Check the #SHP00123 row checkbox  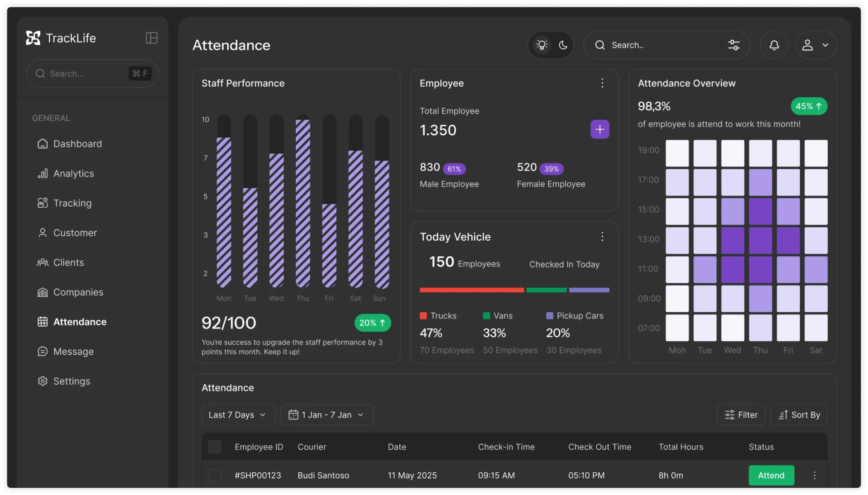point(214,475)
